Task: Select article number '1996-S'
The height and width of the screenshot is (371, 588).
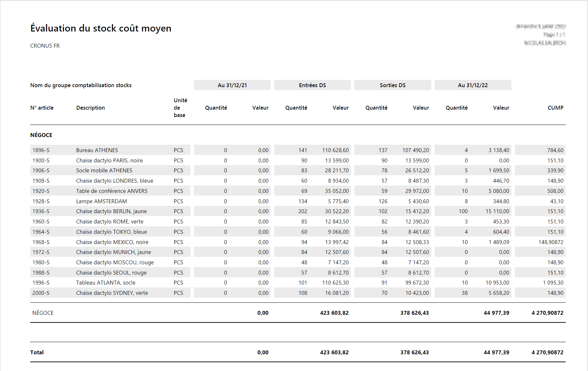Action: tap(41, 283)
